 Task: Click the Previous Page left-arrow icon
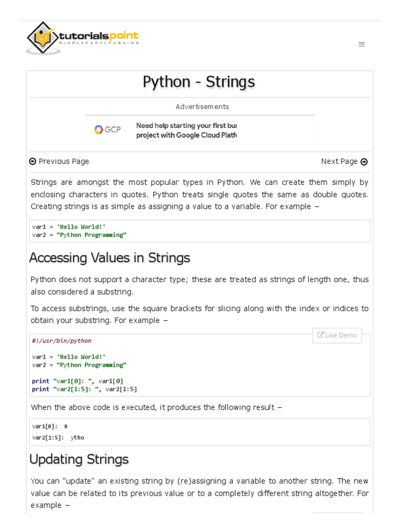(33, 162)
